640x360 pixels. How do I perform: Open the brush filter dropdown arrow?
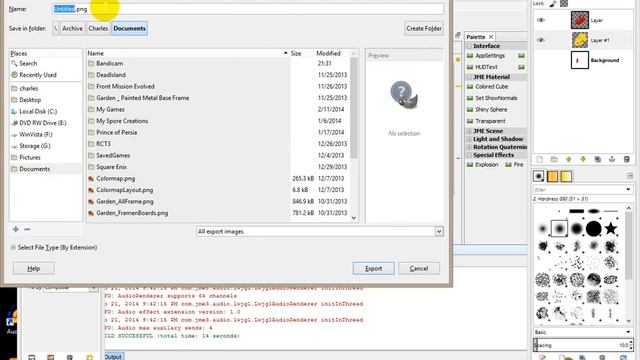coord(628,189)
